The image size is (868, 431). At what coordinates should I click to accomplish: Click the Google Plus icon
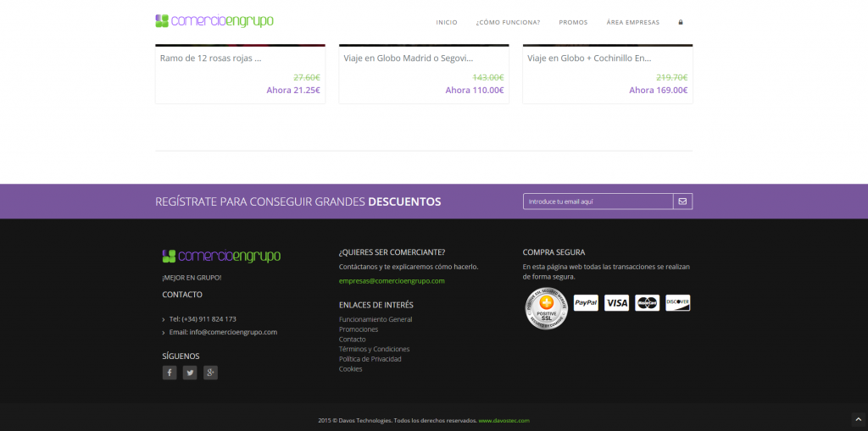tap(210, 373)
